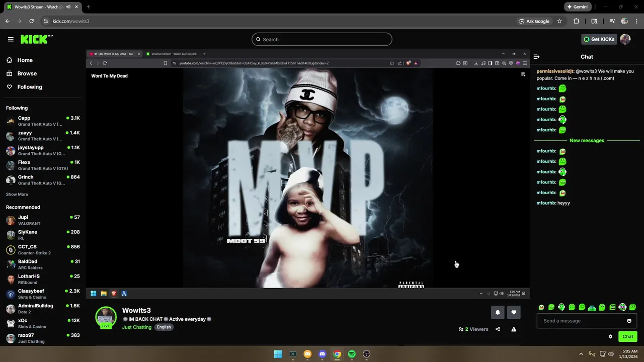Click the Get KICKs button
Image resolution: width=644 pixels, height=362 pixels.
599,39
